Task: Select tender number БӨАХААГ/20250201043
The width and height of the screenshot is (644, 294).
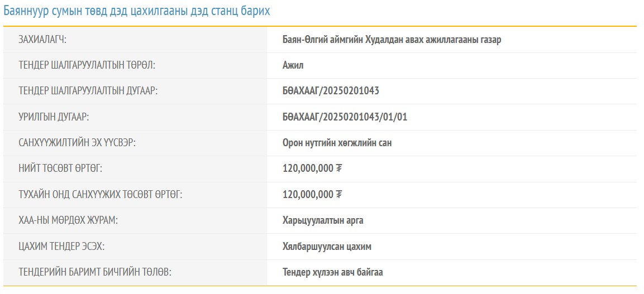Action: pyautogui.click(x=331, y=91)
